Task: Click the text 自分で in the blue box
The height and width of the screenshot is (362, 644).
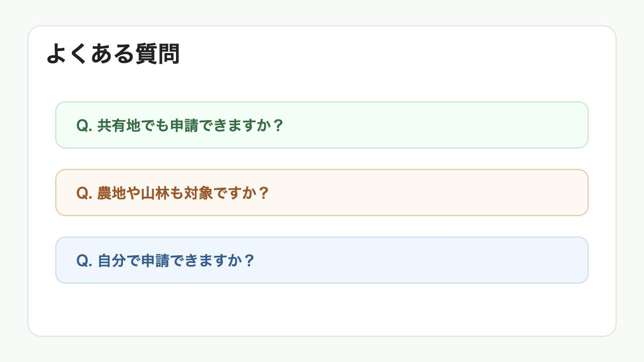Action: click(x=119, y=260)
